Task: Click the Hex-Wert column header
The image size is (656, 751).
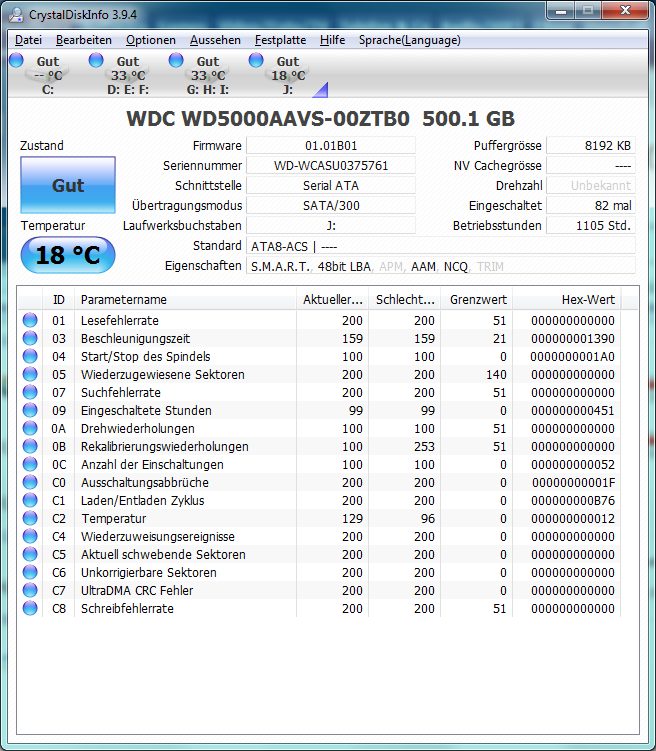Action: point(567,300)
